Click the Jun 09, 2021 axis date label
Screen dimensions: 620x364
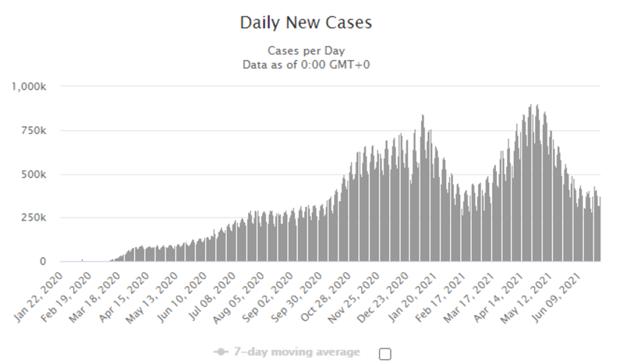555,296
